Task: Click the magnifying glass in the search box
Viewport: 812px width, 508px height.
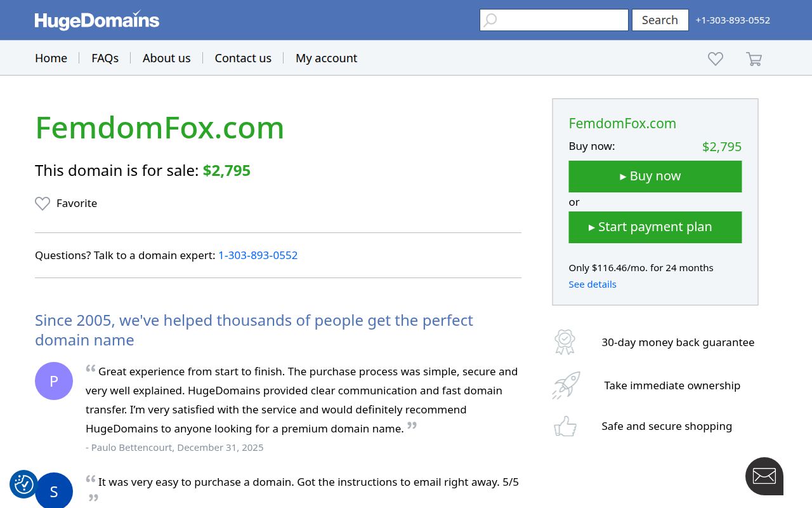Action: (x=490, y=20)
